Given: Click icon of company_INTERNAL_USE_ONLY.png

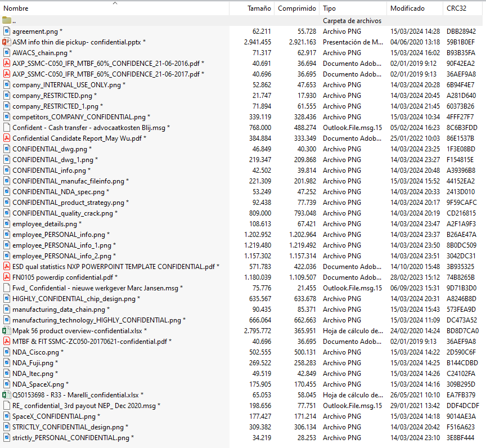Looking at the screenshot, I should (7, 84).
